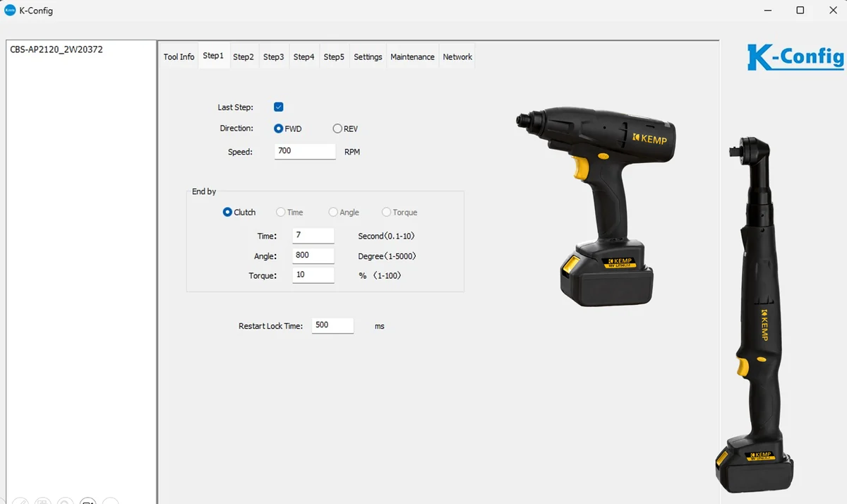Click the Time seconds input field
This screenshot has width=847, height=504.
313,236
